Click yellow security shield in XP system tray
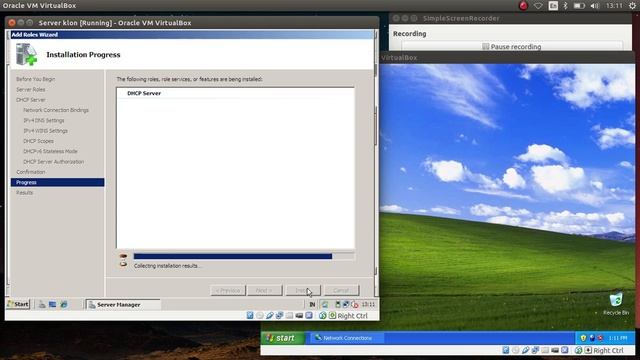Screen dimensions: 640x360 click(583, 338)
